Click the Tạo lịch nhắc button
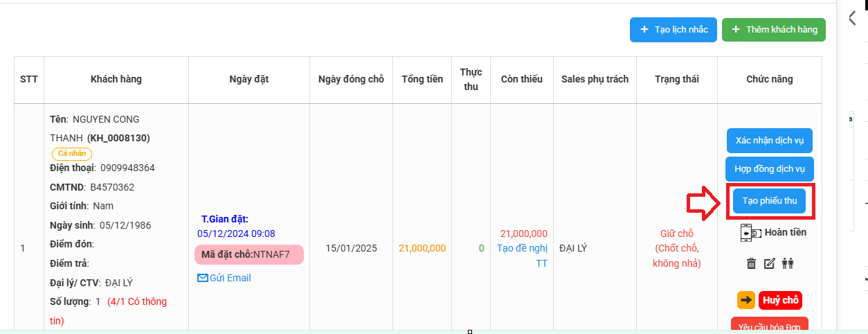 pyautogui.click(x=673, y=30)
